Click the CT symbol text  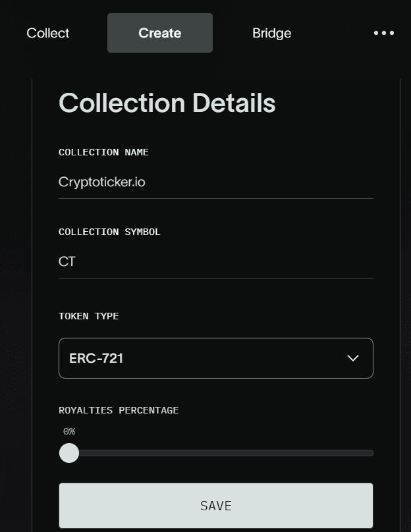tap(67, 262)
